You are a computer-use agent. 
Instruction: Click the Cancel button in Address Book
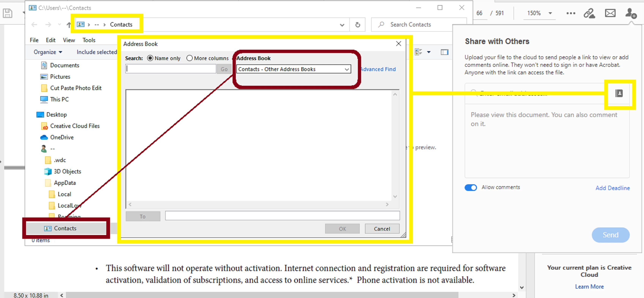[x=382, y=229]
